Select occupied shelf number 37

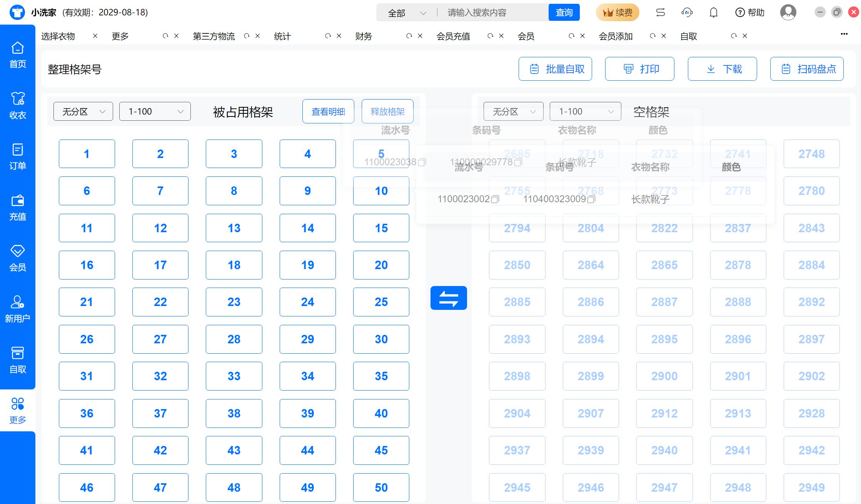point(160,413)
